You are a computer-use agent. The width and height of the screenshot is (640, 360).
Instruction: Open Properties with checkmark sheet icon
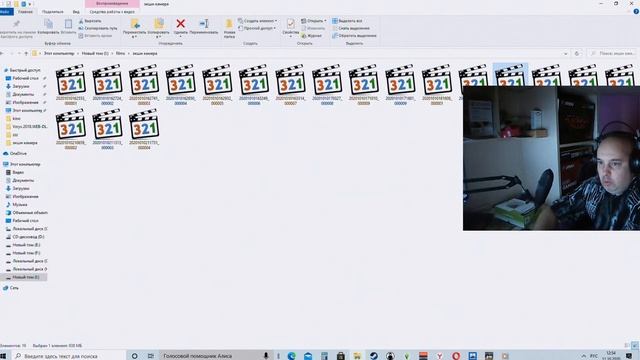click(291, 24)
